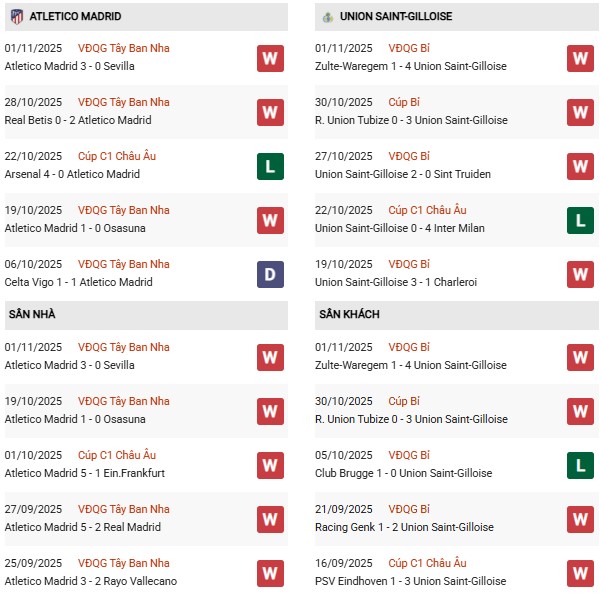
Task: Click the D badge for Celta Vigo draw
Action: pos(270,274)
